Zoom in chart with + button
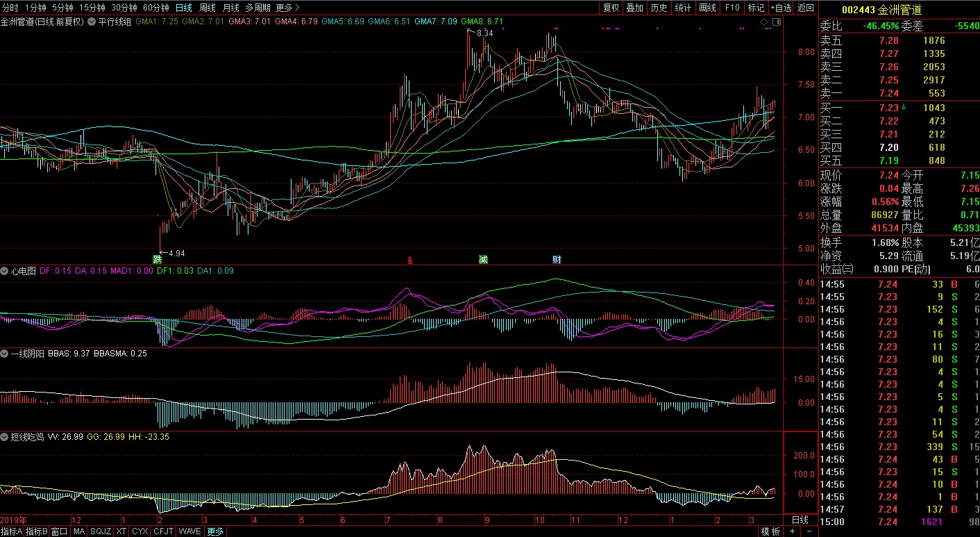 point(792,531)
